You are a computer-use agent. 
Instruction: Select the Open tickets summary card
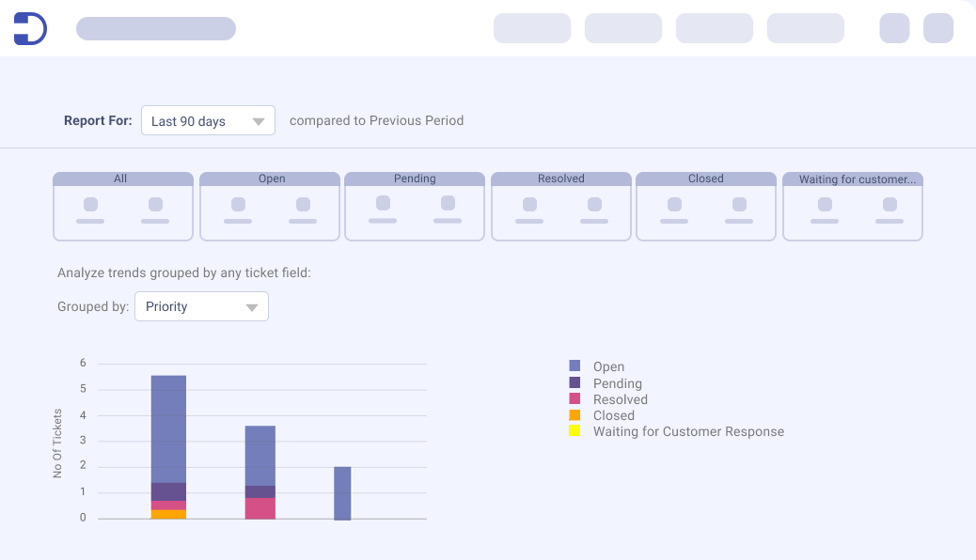270,206
